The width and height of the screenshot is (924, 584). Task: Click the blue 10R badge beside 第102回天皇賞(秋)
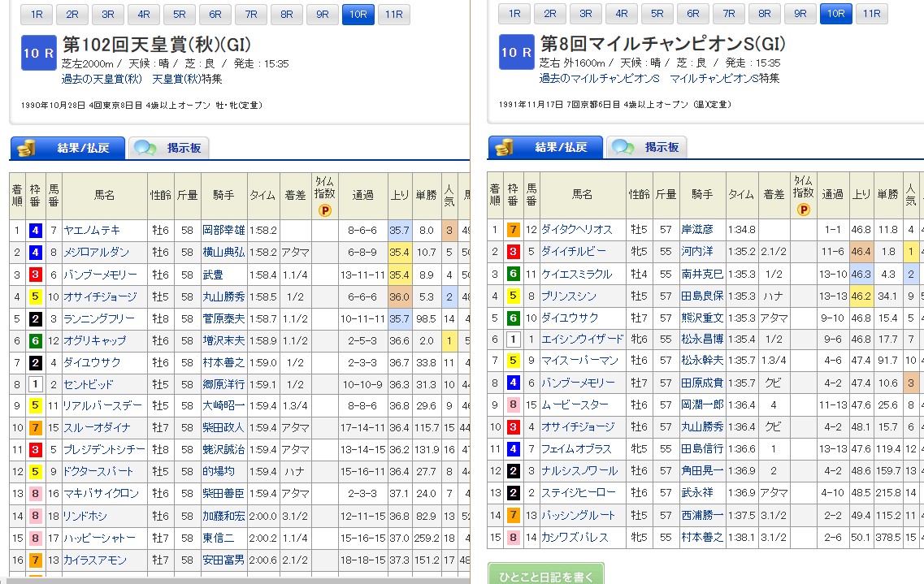pos(38,53)
